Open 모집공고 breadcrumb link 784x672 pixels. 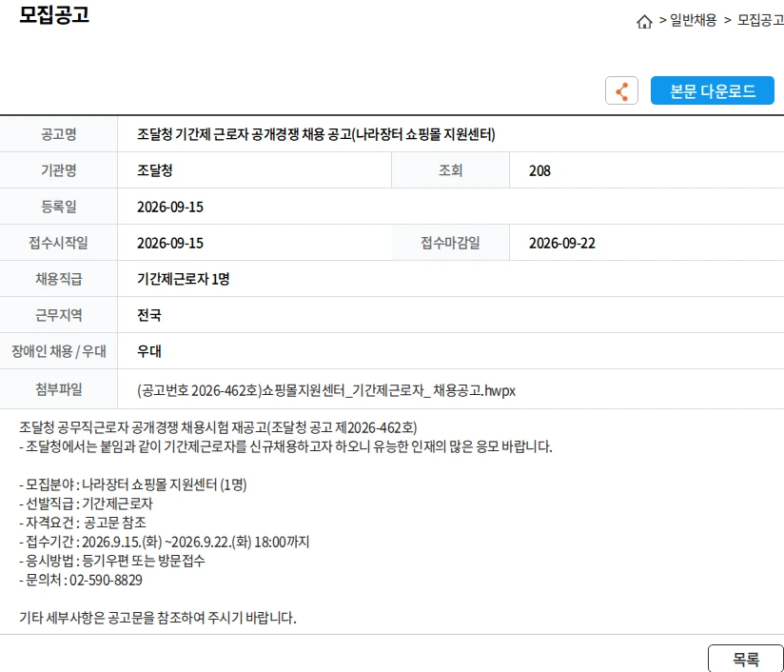tap(760, 21)
